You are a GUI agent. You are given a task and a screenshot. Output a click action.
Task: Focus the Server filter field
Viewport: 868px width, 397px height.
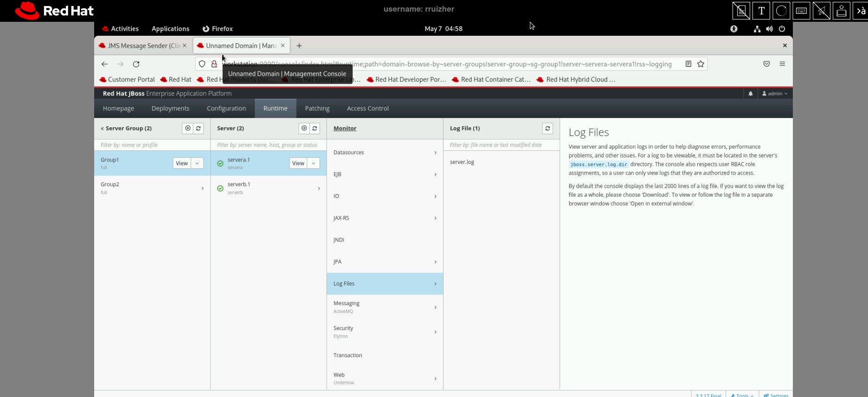pyautogui.click(x=269, y=145)
